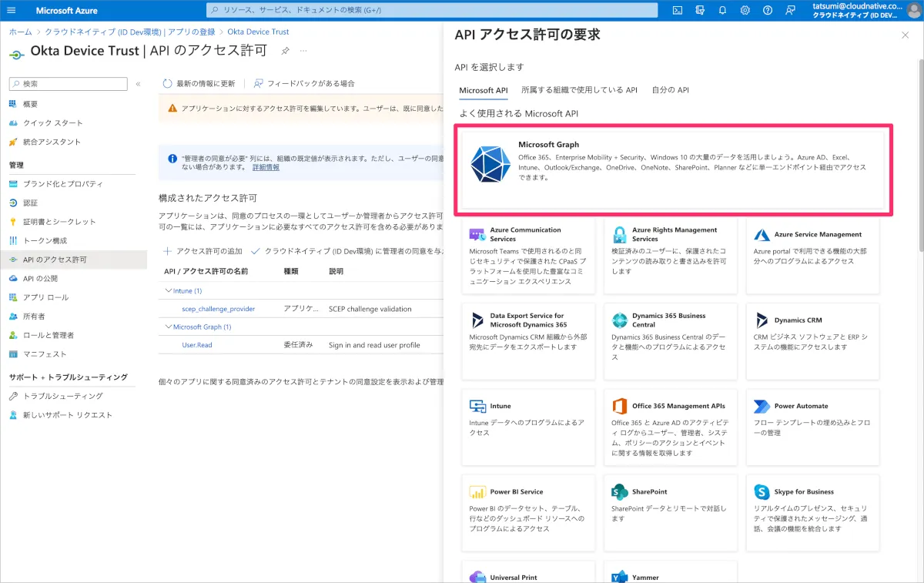Screen dimensions: 924x583
Task: Click アクセス許可の追加 button
Action: [203, 251]
